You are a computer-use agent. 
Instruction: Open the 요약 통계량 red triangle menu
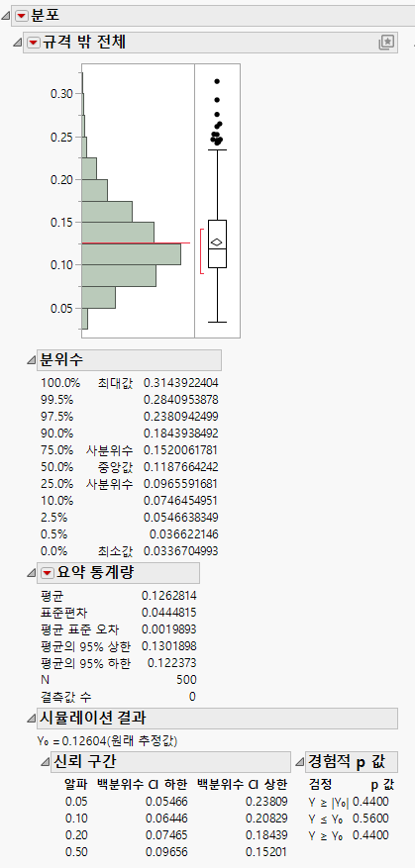tap(48, 572)
